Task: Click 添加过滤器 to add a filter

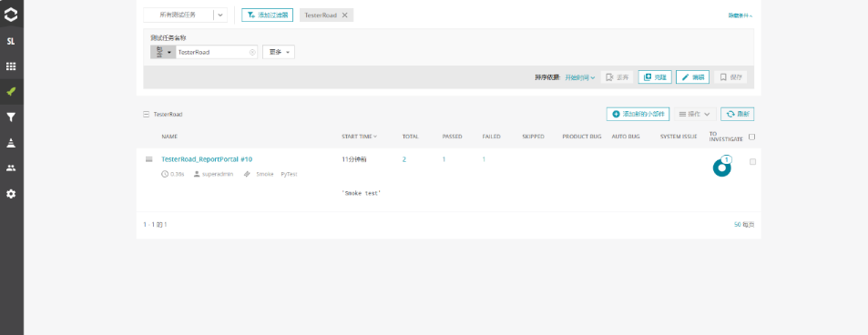Action: (268, 15)
